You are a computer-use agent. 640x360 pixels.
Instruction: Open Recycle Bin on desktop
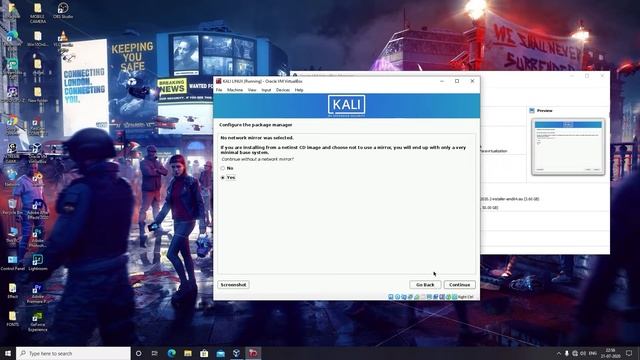(x=12, y=207)
